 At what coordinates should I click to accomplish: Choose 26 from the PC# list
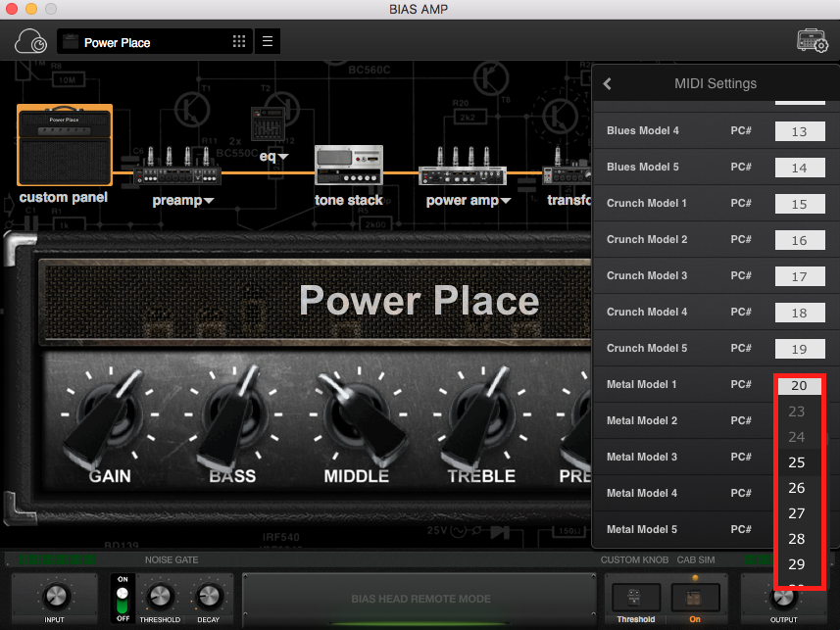pos(797,488)
